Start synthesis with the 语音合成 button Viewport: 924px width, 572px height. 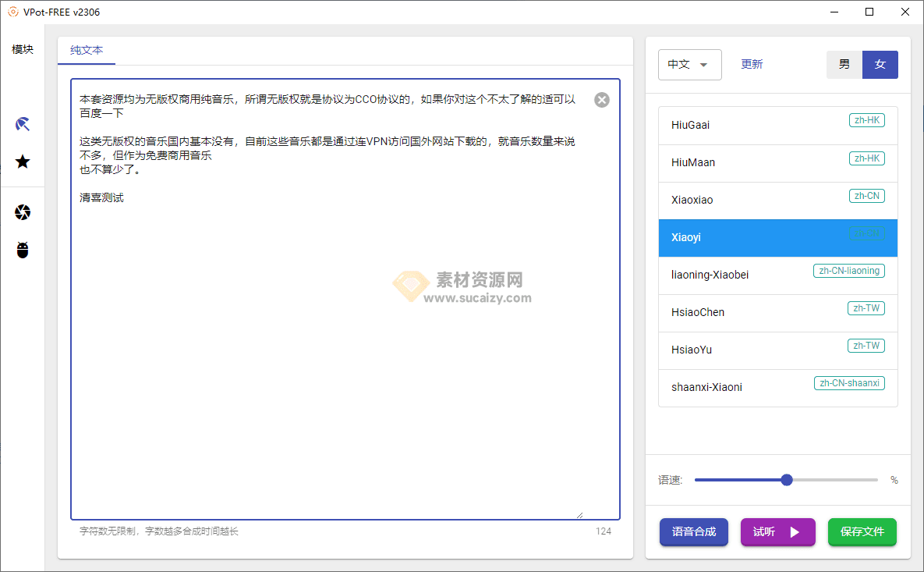693,531
